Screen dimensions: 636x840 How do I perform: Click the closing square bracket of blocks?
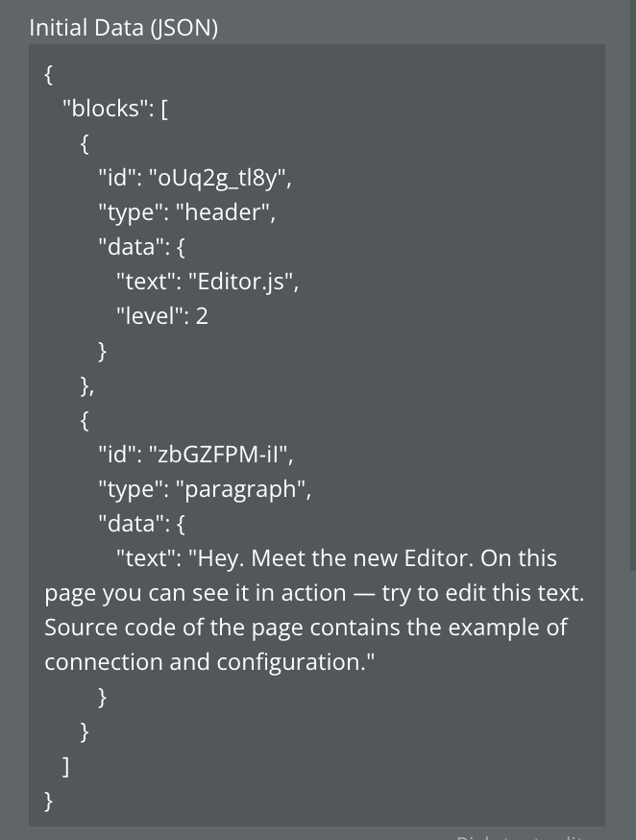coord(65,766)
